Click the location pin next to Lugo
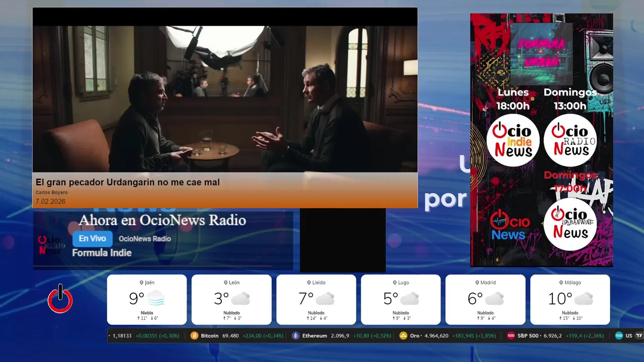This screenshot has height=362, width=644. point(394,283)
